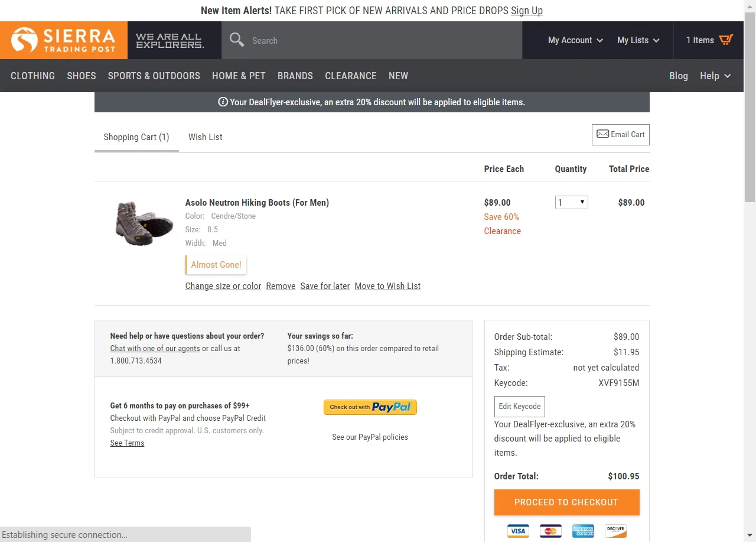Open the New menu item
This screenshot has width=756, height=542.
pyautogui.click(x=398, y=76)
